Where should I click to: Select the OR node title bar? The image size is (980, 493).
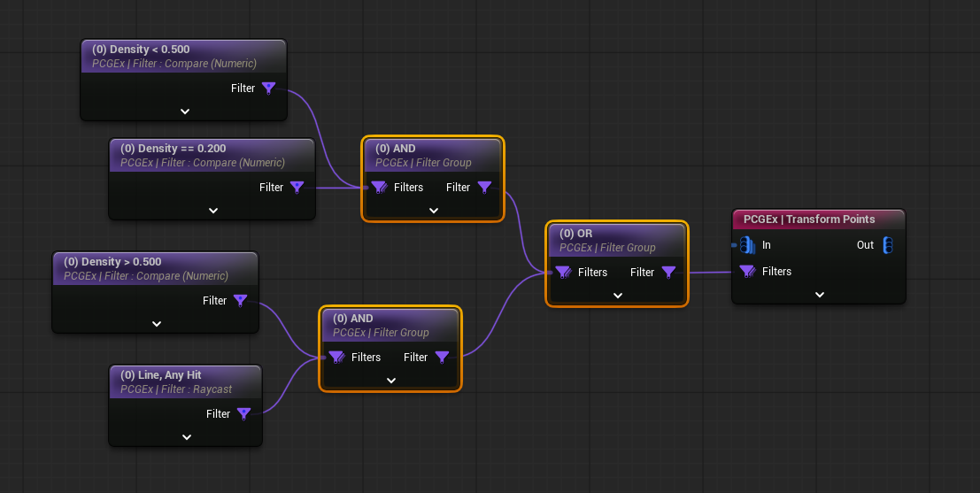pos(616,240)
